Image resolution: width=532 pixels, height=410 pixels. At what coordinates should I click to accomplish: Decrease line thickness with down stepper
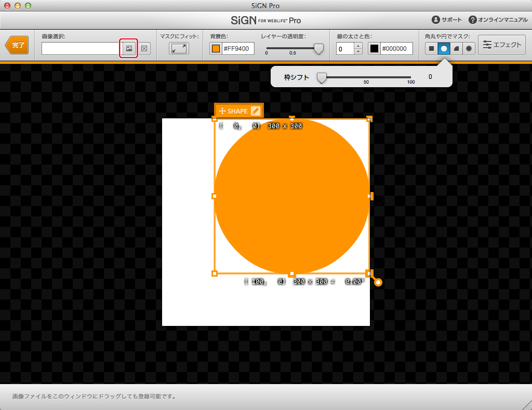(358, 51)
